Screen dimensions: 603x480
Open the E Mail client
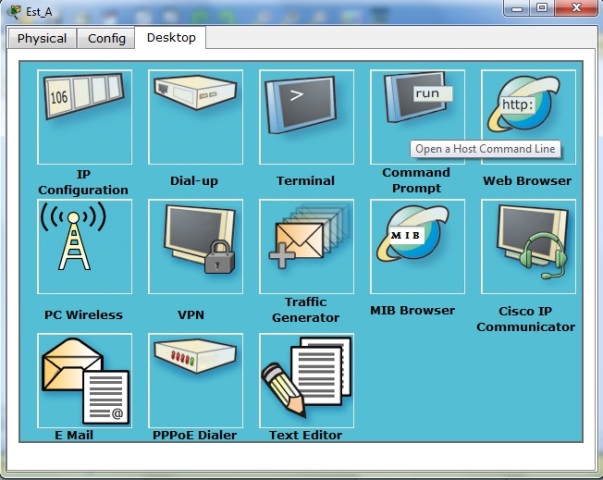(x=84, y=381)
